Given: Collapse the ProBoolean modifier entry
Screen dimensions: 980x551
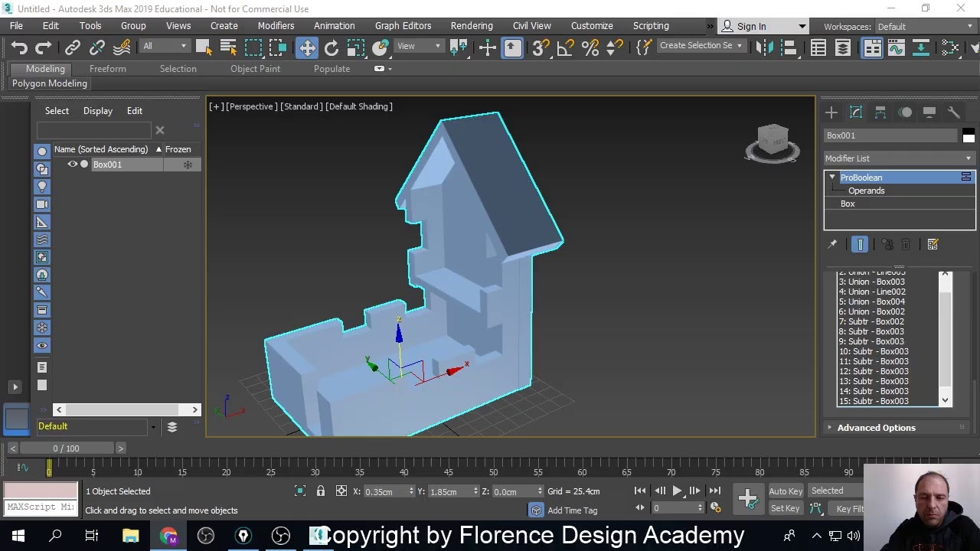Looking at the screenshot, I should click(832, 178).
